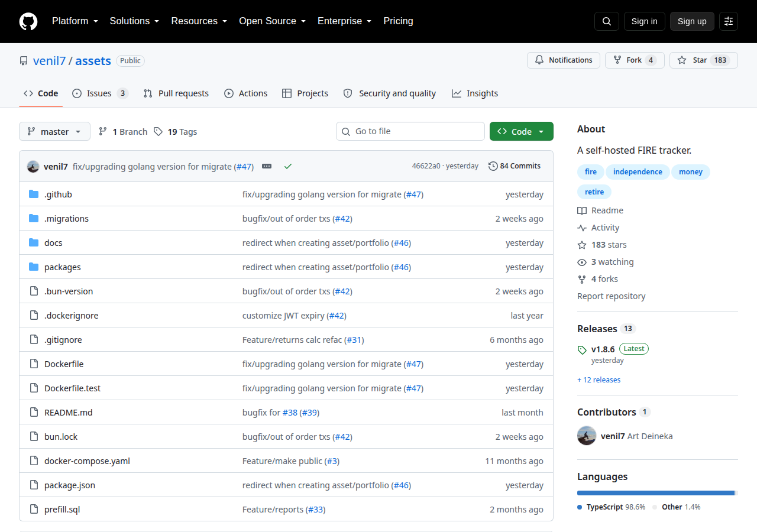Switch to the Pull requests tab
757x532 pixels.
176,93
